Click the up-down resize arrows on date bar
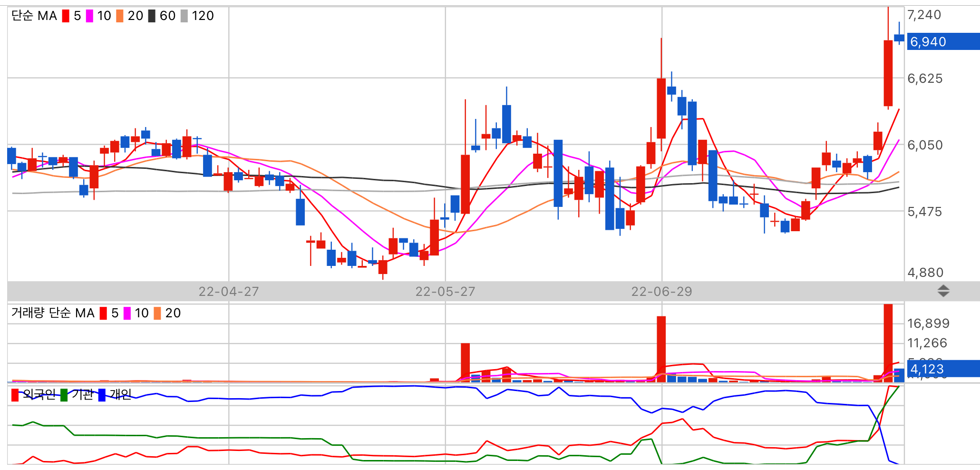Screen dimensions: 980x470 point(943,291)
